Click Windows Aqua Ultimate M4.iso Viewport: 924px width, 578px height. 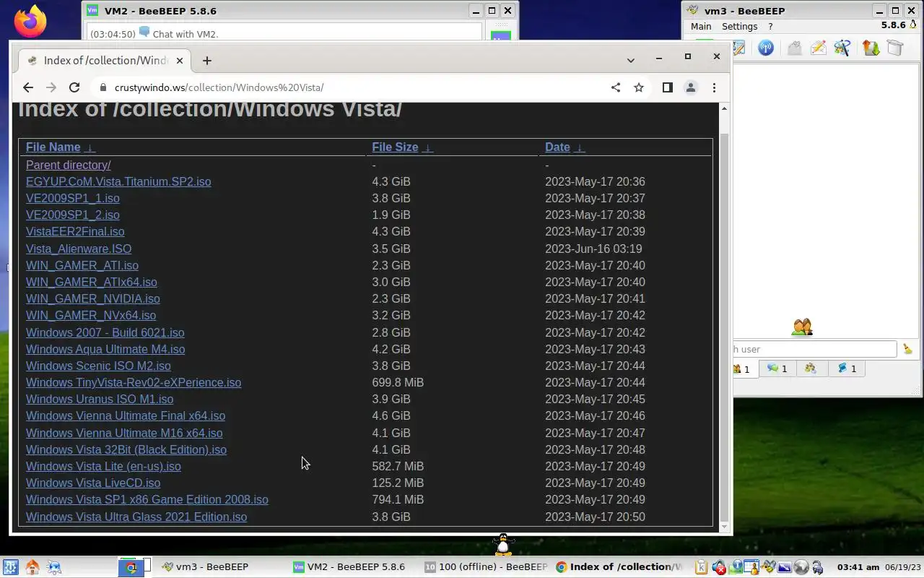[x=105, y=349]
